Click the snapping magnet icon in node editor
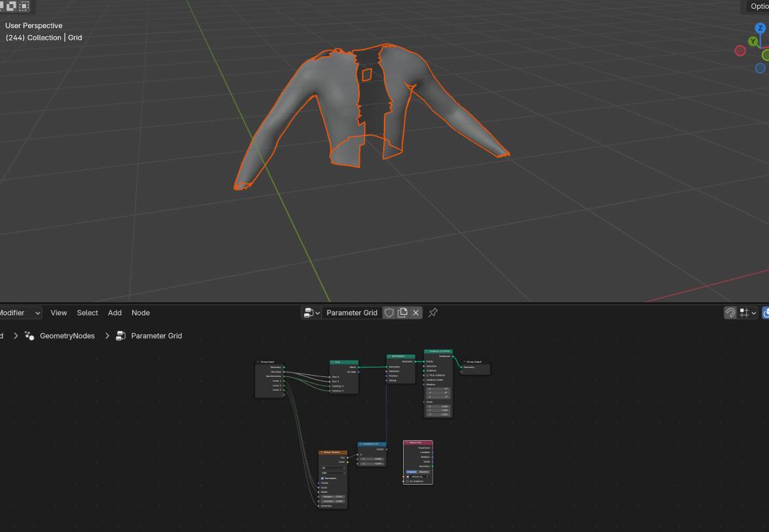 730,313
